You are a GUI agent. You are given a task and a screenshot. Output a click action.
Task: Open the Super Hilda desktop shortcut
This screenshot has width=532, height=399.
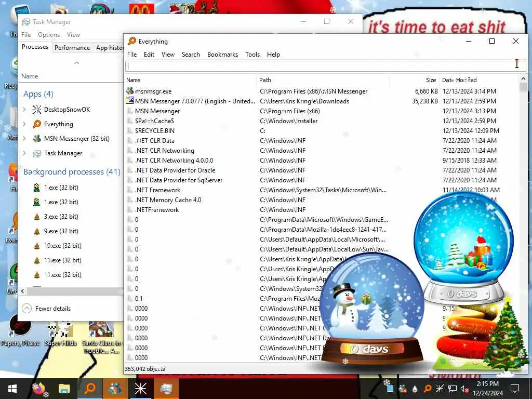click(60, 333)
